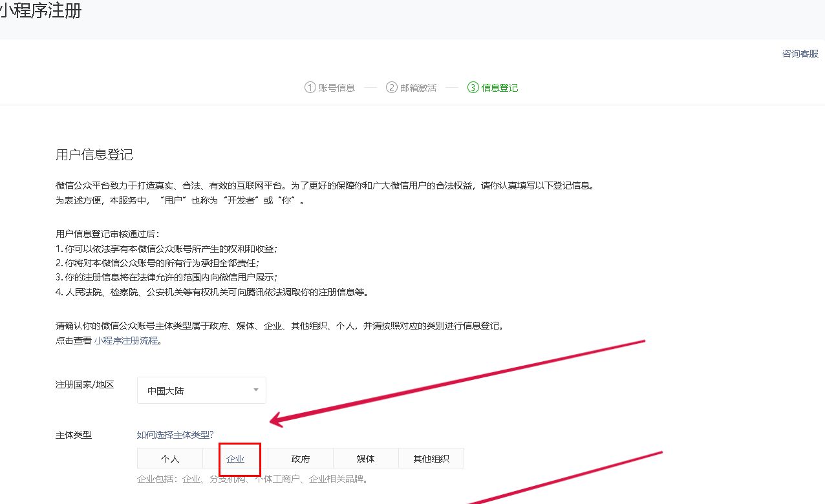
Task: Click step 2 邮箱激活 circle icon
Action: 392,87
